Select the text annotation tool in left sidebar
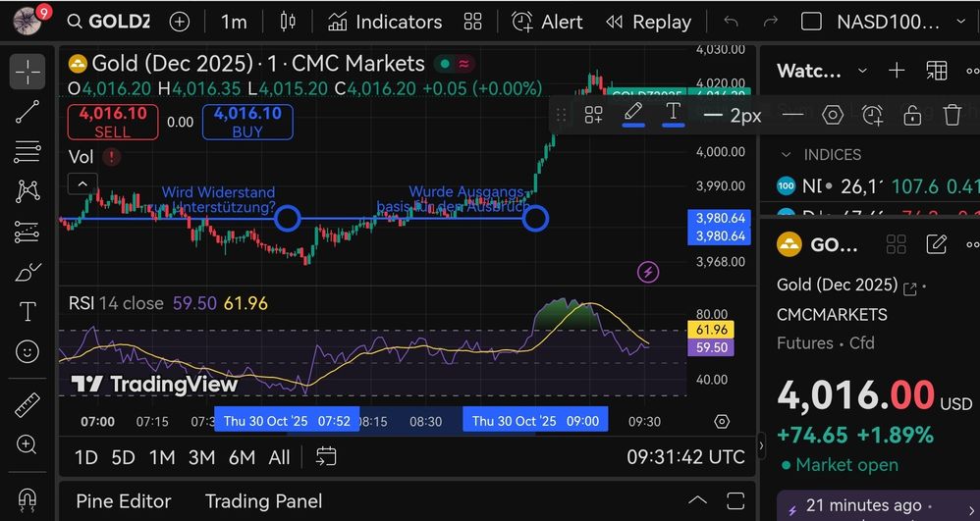 (x=27, y=312)
